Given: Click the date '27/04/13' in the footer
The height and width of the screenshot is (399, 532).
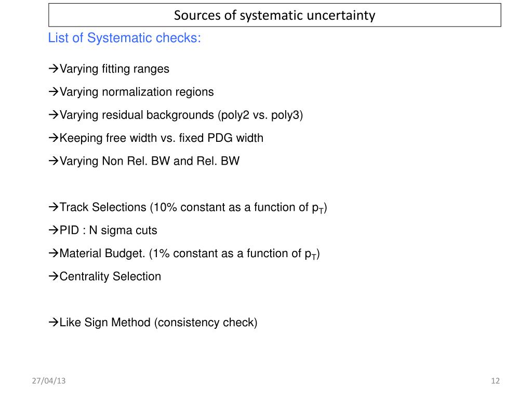Looking at the screenshot, I should coord(49,381).
